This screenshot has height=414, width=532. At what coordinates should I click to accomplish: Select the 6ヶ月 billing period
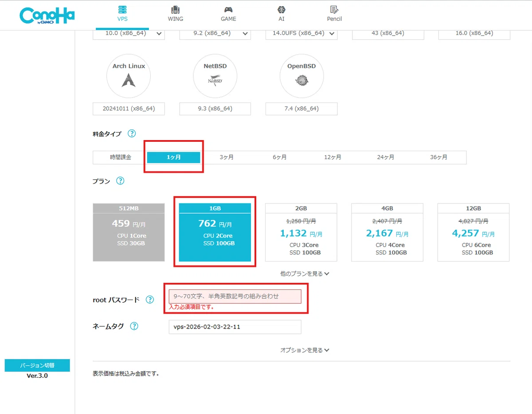click(x=280, y=157)
